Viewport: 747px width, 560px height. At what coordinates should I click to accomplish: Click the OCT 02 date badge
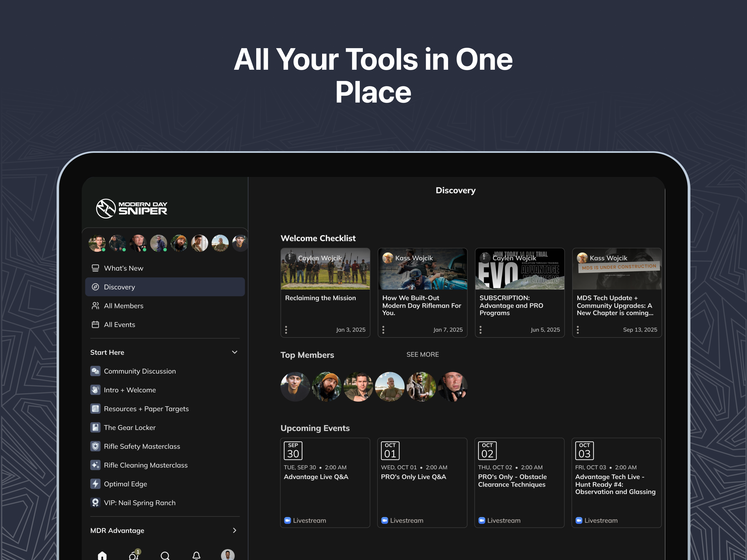[x=487, y=451]
